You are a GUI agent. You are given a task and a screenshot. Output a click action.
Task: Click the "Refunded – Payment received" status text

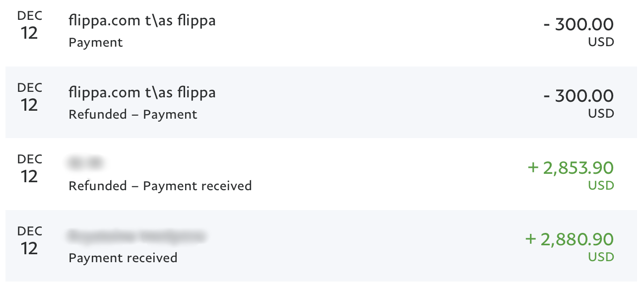(160, 186)
